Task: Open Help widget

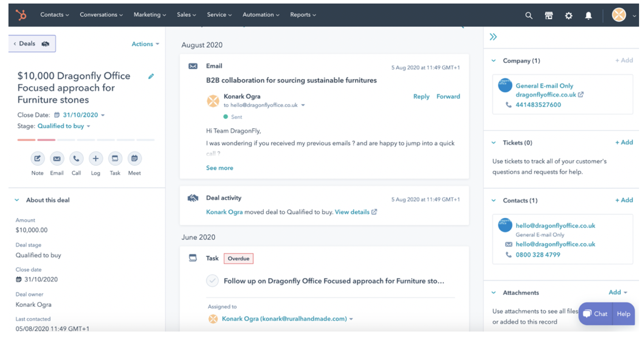Action: 624,314
